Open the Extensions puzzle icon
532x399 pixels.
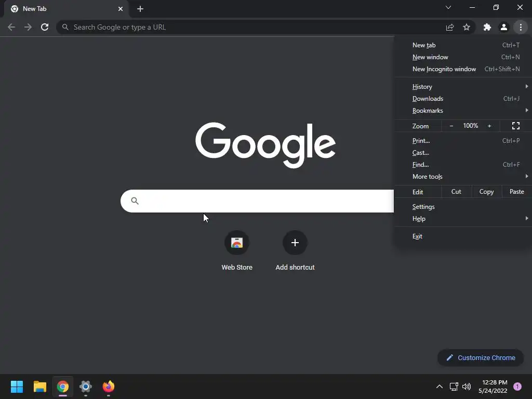click(x=487, y=27)
